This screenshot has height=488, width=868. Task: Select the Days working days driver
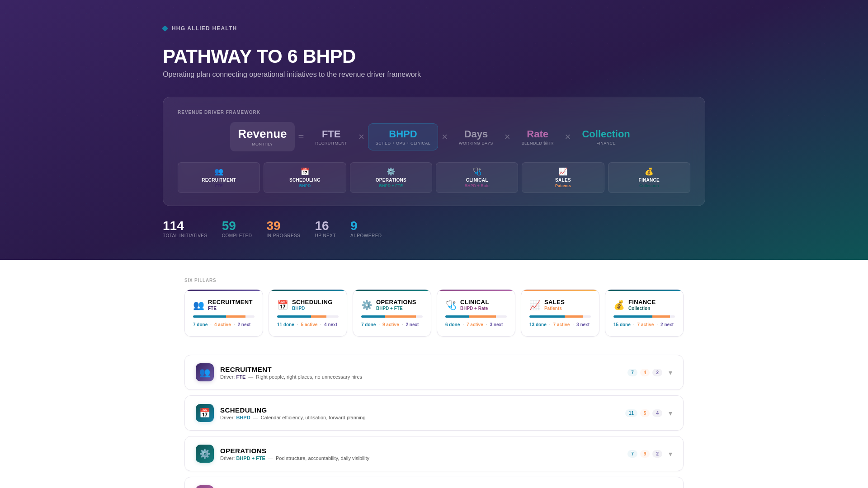click(476, 137)
